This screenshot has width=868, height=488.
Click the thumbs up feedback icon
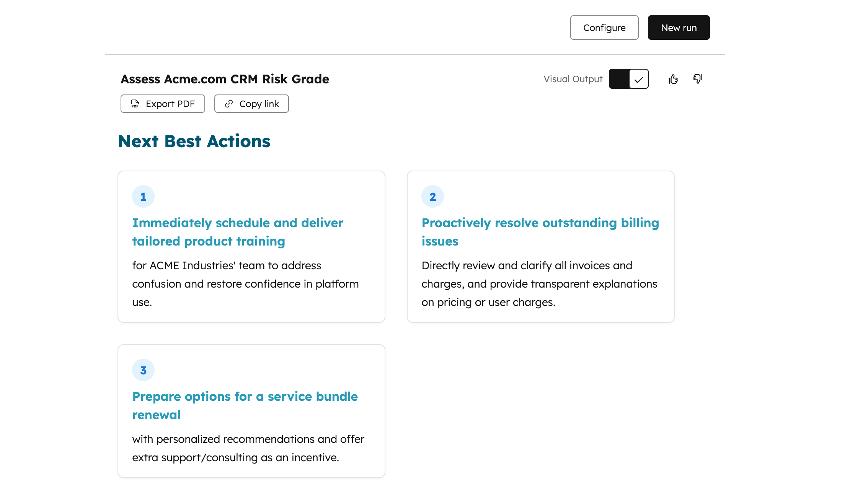click(673, 79)
